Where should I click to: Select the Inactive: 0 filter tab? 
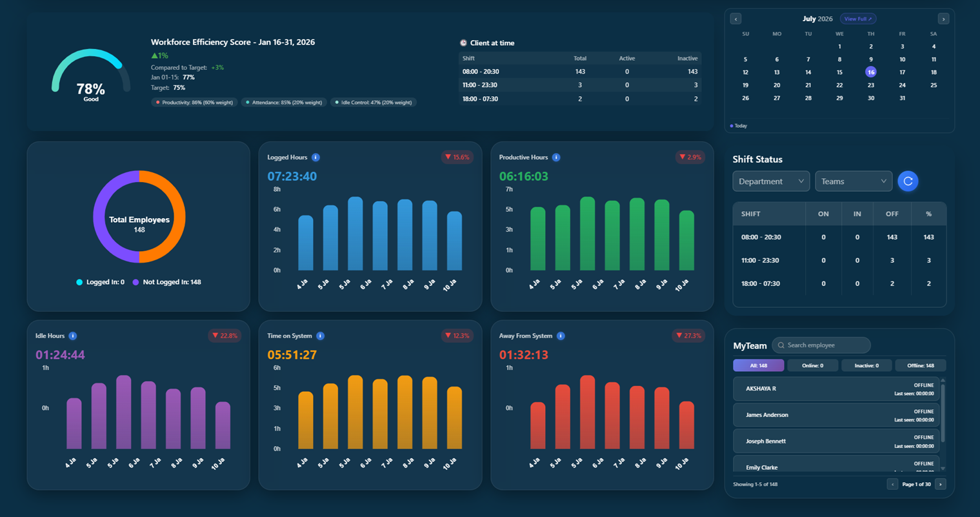(866, 365)
